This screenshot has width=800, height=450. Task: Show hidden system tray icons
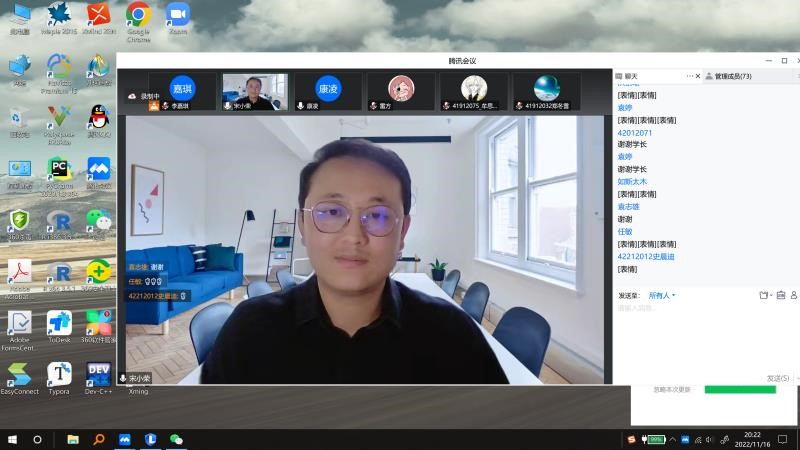671,439
